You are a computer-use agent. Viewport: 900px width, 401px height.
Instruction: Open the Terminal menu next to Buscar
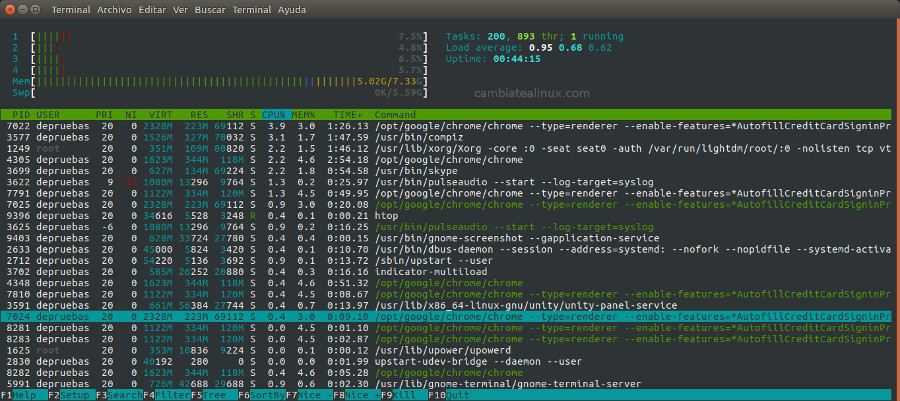(x=252, y=10)
